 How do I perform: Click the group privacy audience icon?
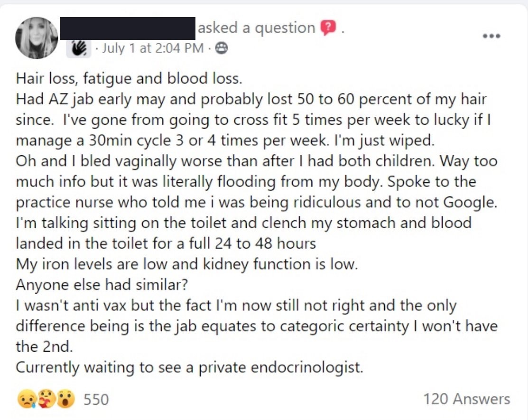pyautogui.click(x=222, y=48)
